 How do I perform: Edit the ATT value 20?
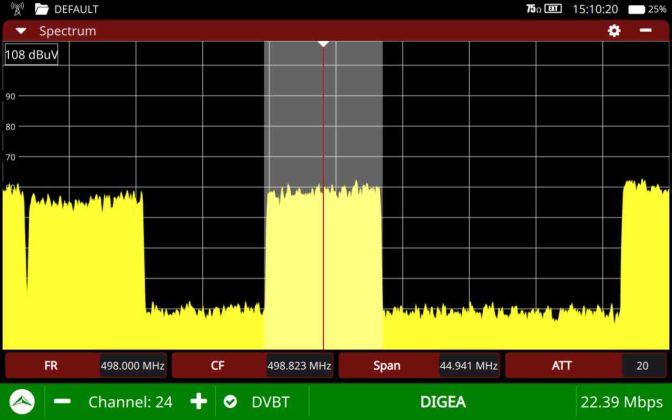(x=642, y=366)
